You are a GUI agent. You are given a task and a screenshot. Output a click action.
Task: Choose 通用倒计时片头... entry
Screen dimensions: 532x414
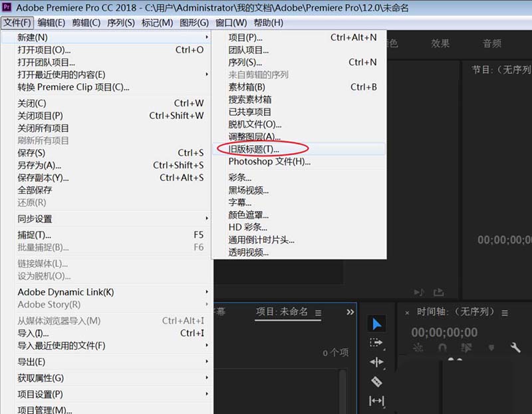[x=299, y=240]
